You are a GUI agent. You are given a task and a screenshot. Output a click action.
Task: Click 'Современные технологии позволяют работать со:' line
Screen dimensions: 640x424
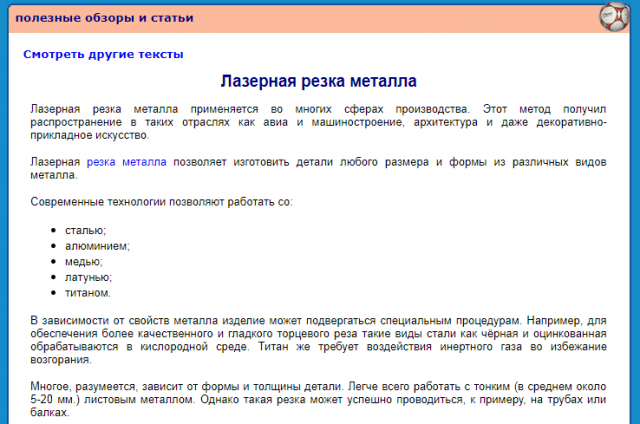click(162, 202)
